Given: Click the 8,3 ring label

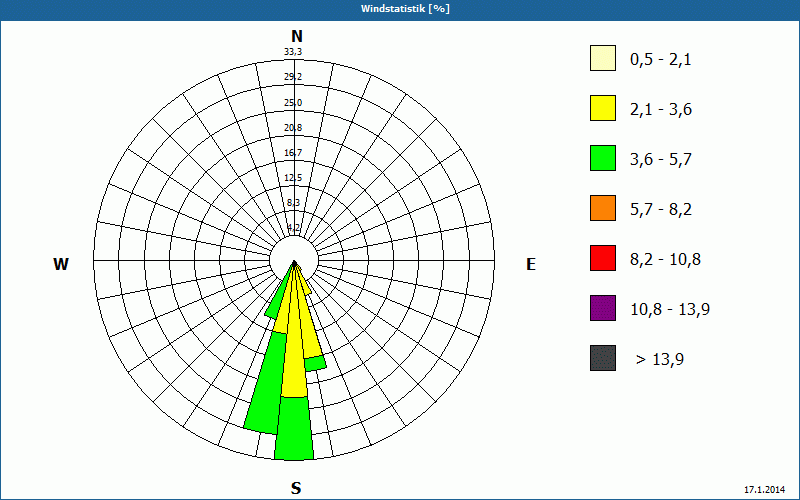Looking at the screenshot, I should [x=293, y=203].
